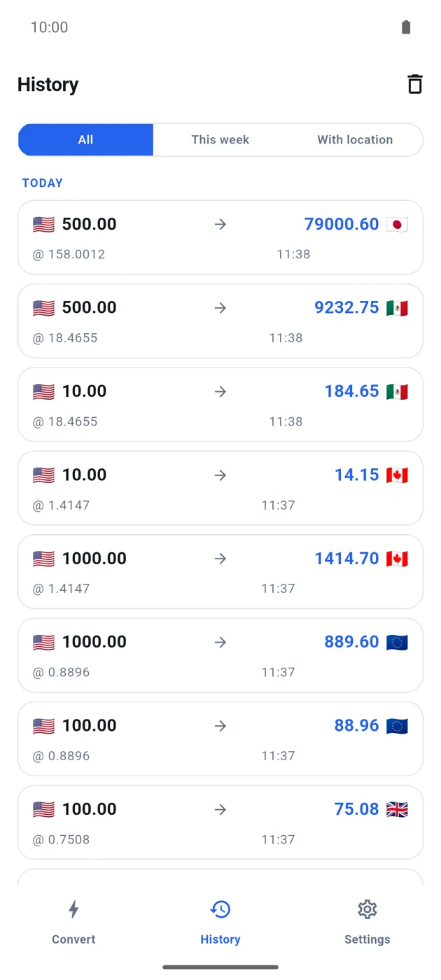Tap the arrow in the 1414.70 conversion

click(220, 559)
